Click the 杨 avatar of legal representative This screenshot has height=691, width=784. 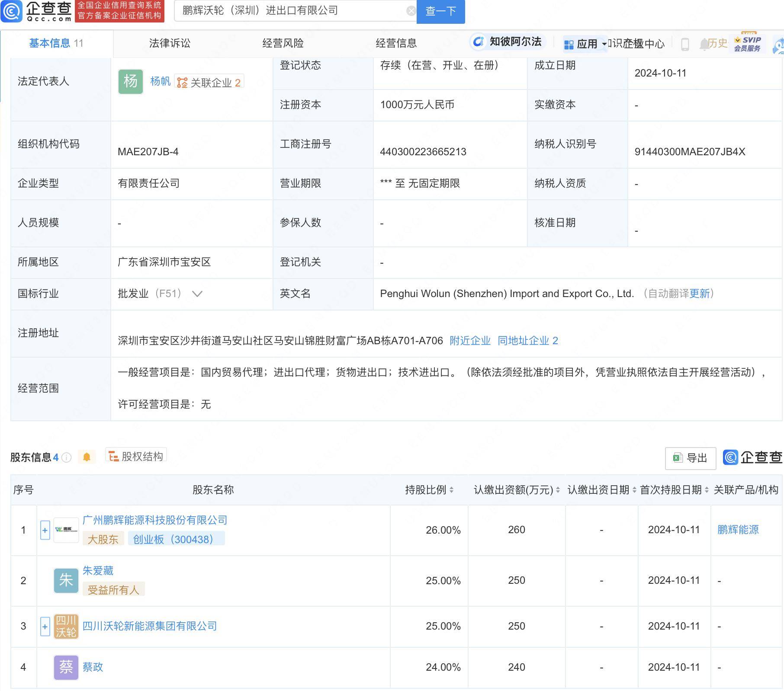point(131,81)
